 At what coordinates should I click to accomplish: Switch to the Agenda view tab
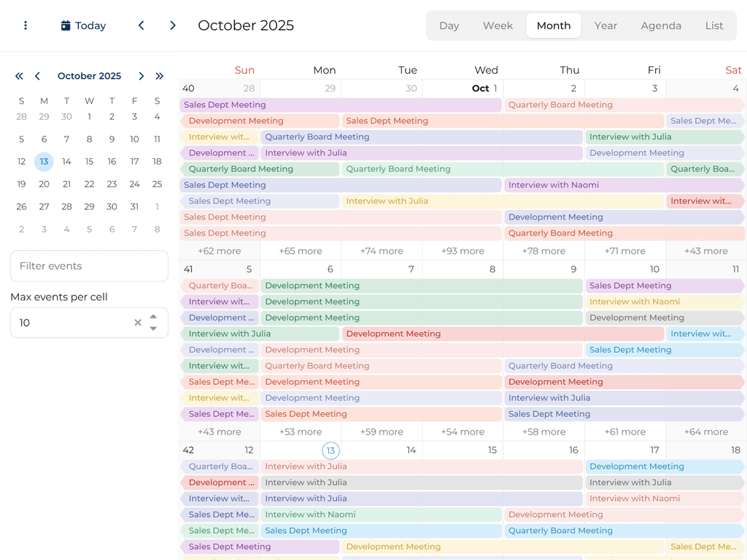point(661,26)
